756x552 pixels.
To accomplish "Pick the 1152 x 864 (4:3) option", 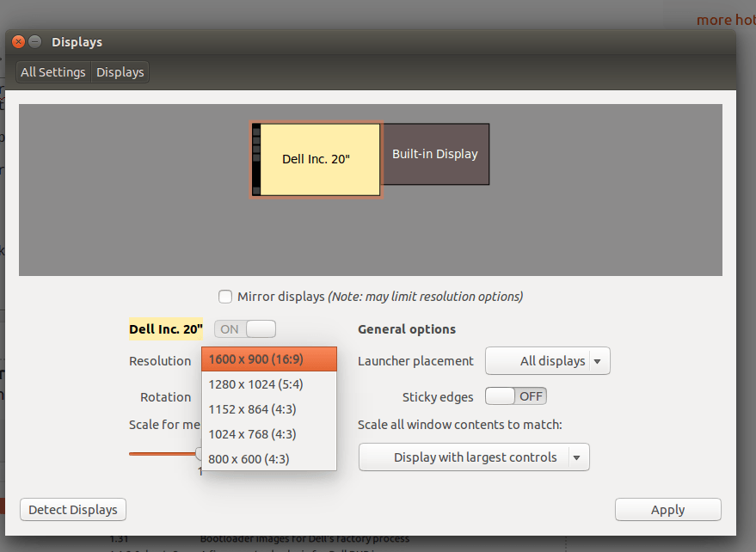I will (268, 409).
